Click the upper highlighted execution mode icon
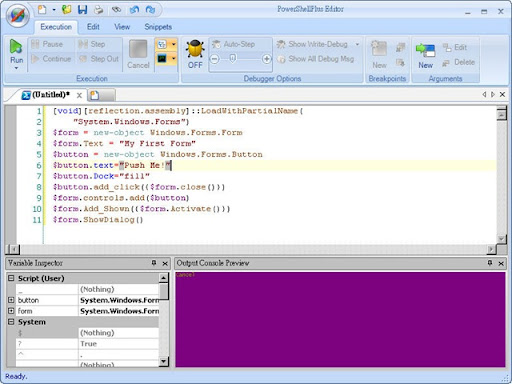512x384 pixels. point(162,44)
